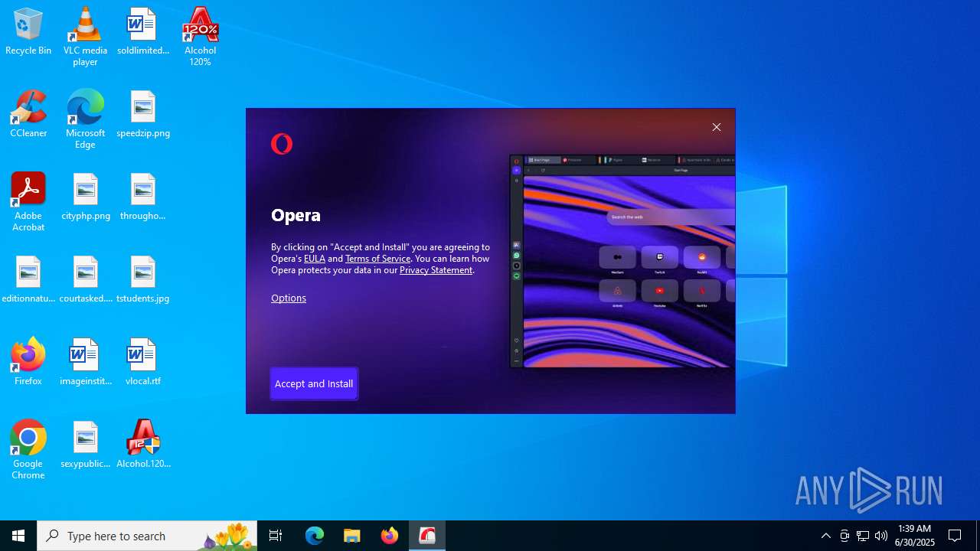The height and width of the screenshot is (551, 980).
Task: Select the cityphp.png file icon
Action: tap(85, 197)
